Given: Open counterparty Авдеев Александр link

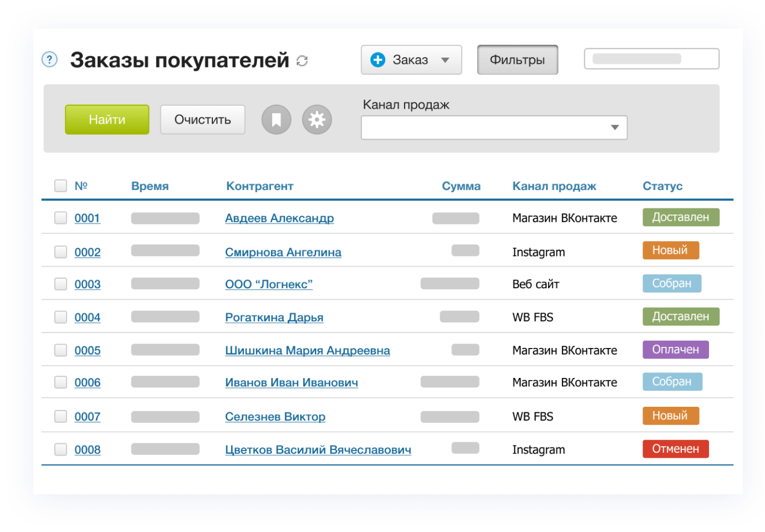Looking at the screenshot, I should pos(279,218).
